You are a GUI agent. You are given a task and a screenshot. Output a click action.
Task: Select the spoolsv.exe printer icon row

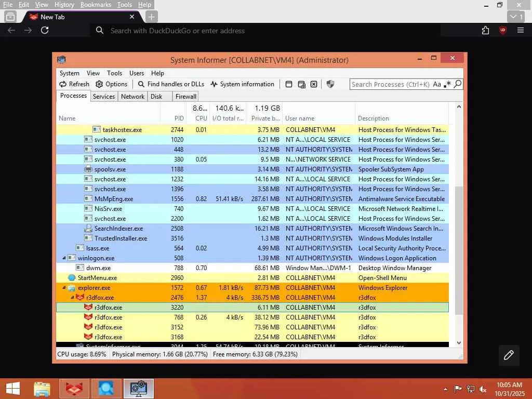coord(88,169)
